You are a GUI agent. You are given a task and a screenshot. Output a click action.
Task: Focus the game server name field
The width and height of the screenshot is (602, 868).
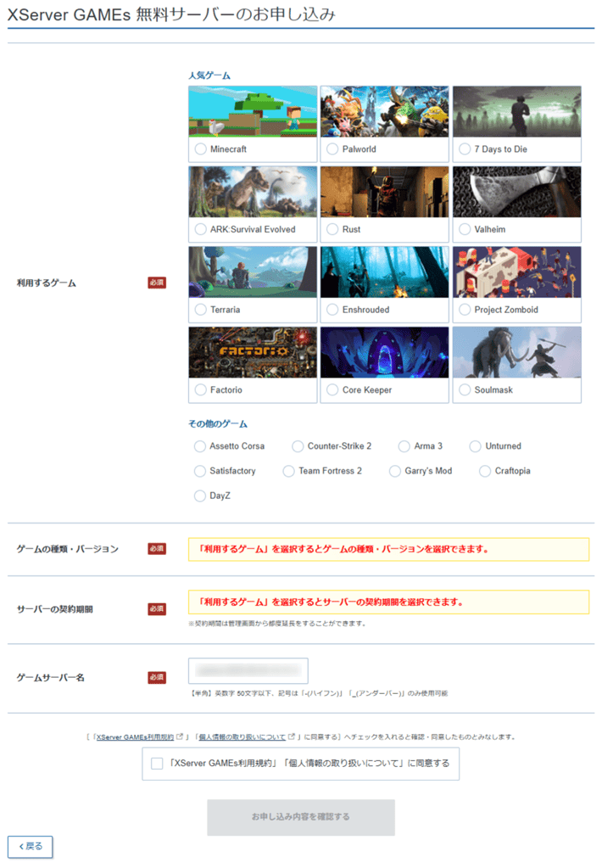pos(248,671)
